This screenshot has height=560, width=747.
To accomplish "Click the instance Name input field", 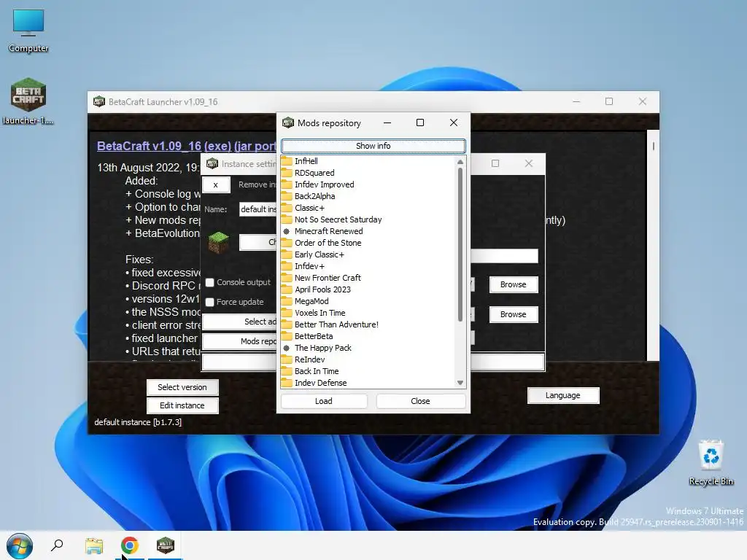I will [258, 209].
